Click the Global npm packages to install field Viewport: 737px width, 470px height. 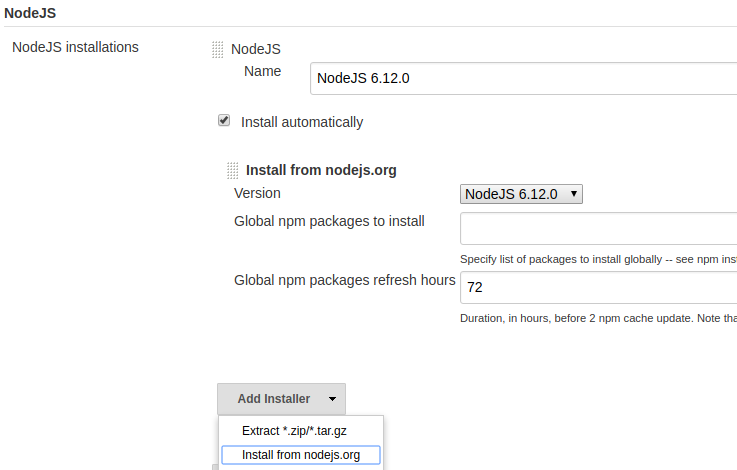598,228
